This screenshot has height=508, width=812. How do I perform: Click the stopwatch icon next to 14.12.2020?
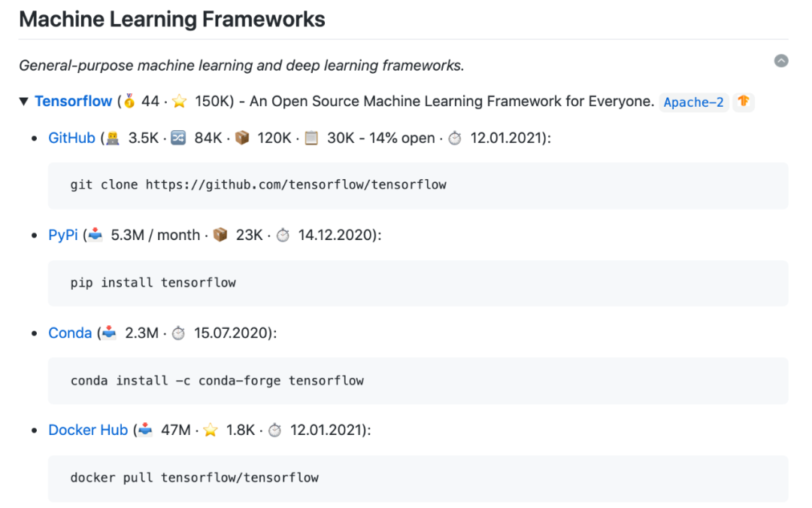(283, 235)
